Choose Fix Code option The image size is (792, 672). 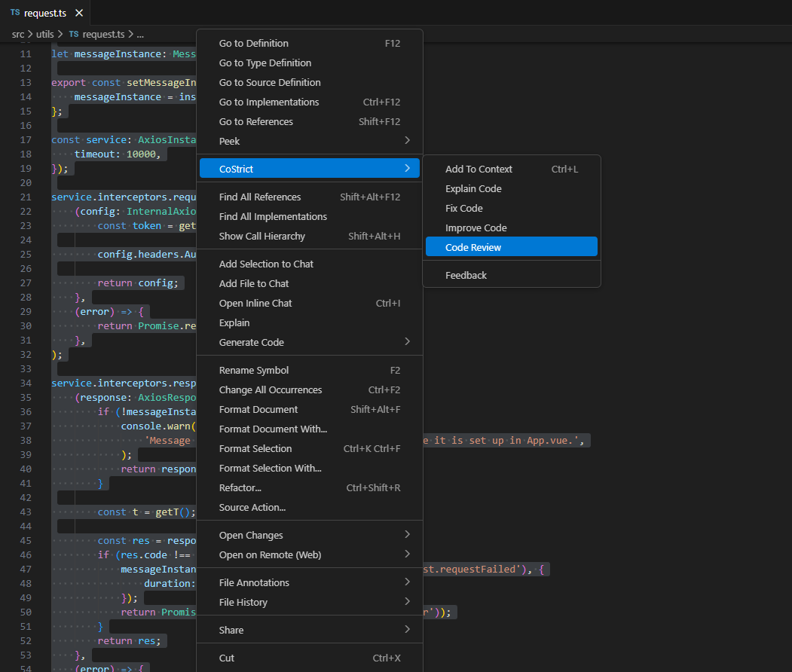click(464, 208)
